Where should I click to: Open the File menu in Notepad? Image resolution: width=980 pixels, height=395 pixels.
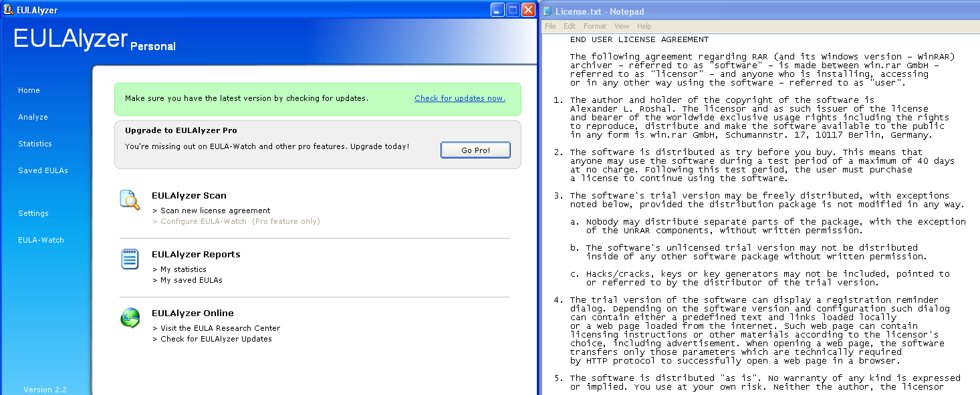coord(549,26)
